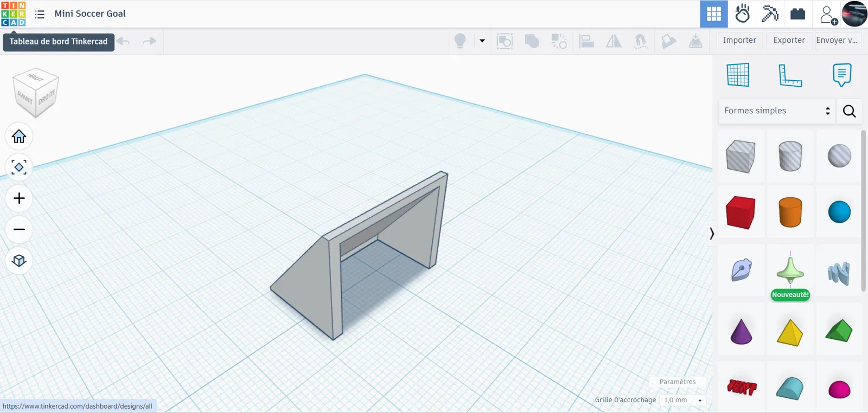Click the Group shapes icon
The width and height of the screenshot is (868, 413).
click(x=505, y=41)
